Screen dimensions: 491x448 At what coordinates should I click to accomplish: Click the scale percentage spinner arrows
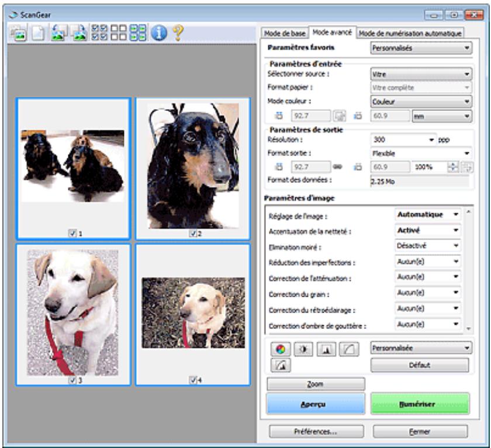tap(453, 167)
